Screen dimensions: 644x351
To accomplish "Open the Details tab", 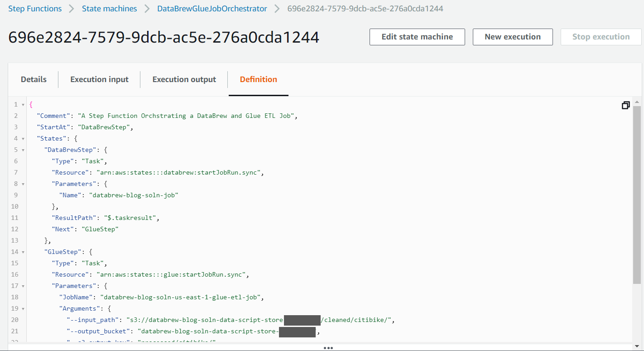I will coord(34,79).
